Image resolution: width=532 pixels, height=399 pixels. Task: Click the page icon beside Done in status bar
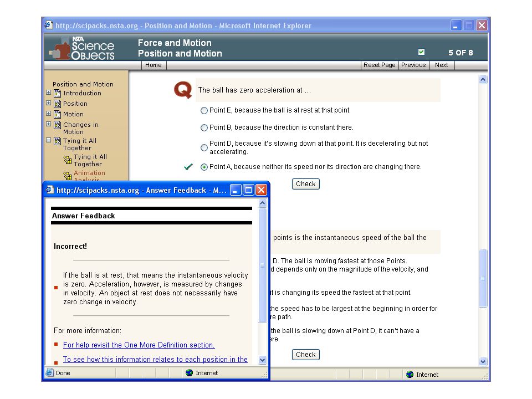pyautogui.click(x=49, y=372)
